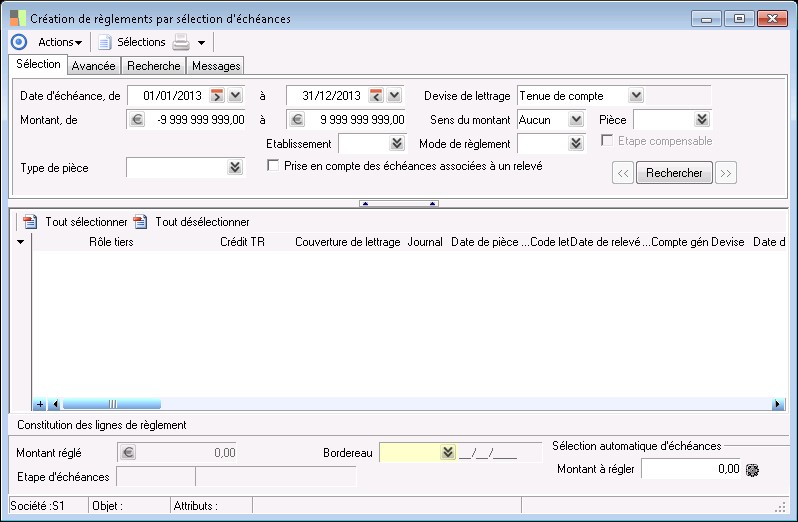Toggle Etape compensable checkbox
Screen dimensions: 798x522
point(607,140)
